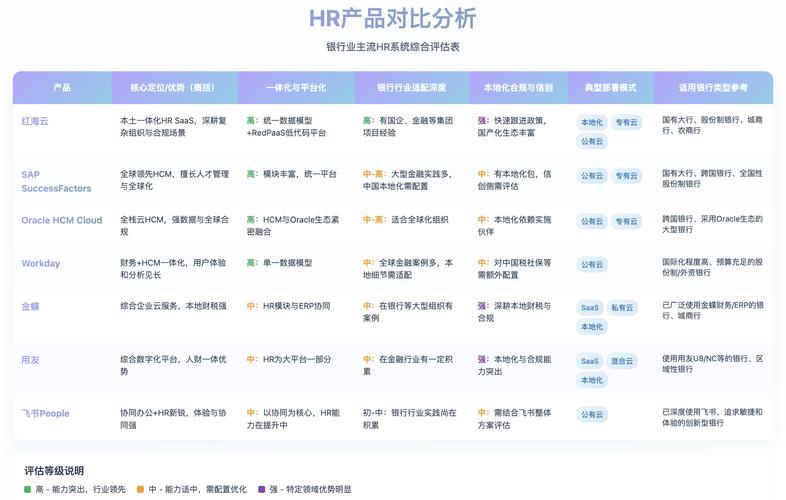The height and width of the screenshot is (500, 786).
Task: Click cell 强：深耕本地财税与合规
Action: pyautogui.click(x=514, y=312)
